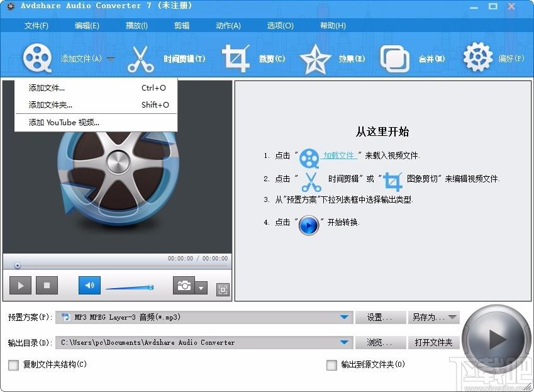This screenshot has width=534, height=392.
Task: Click the 添加文件(A) toolbar label
Action: coord(81,59)
